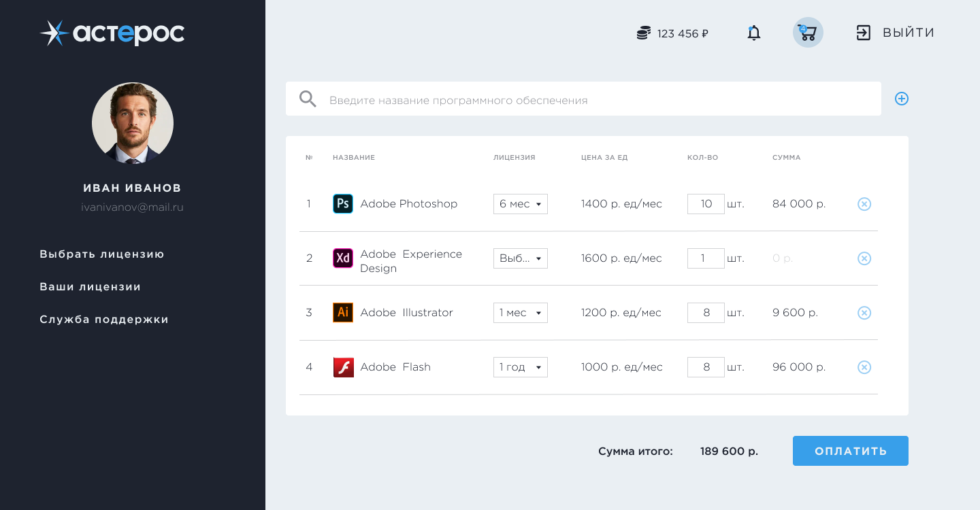
Task: Edit Photoshop quantity field with 10
Action: (706, 204)
